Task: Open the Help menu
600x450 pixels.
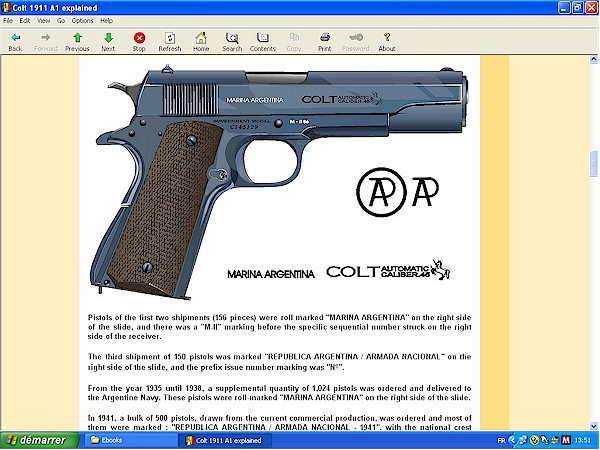Action: click(106, 21)
